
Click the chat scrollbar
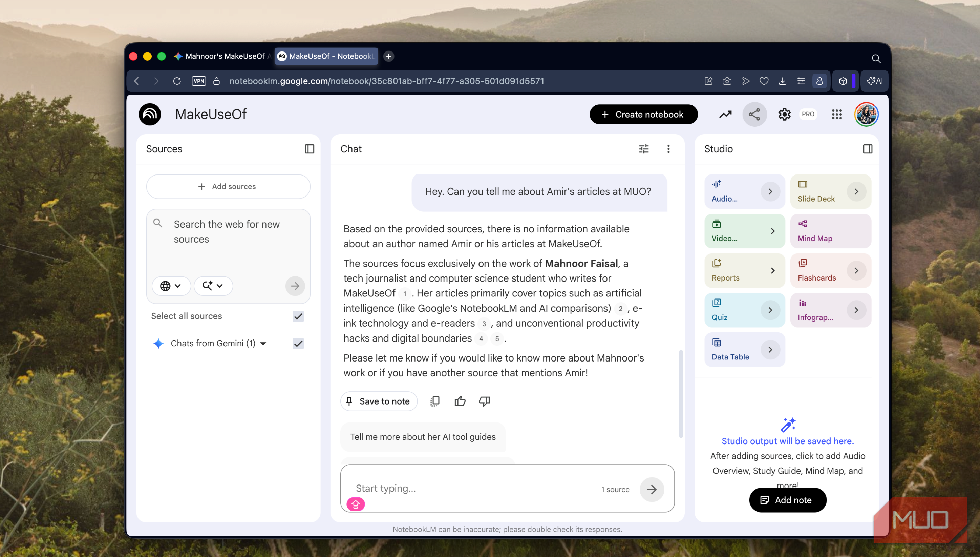[681, 393]
